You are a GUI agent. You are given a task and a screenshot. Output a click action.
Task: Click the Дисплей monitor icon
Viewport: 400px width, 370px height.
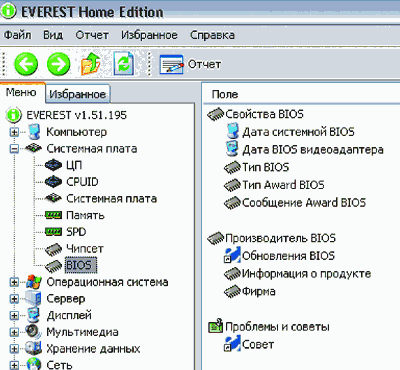click(33, 315)
